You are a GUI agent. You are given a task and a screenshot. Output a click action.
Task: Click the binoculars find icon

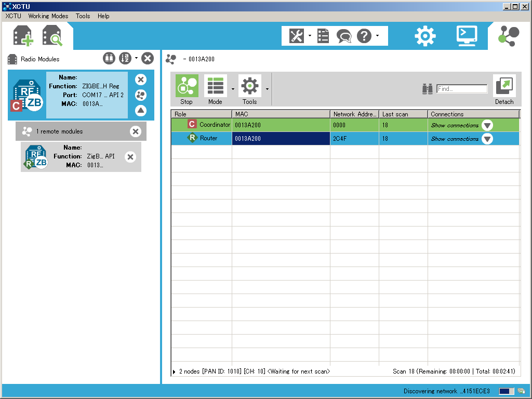[427, 89]
